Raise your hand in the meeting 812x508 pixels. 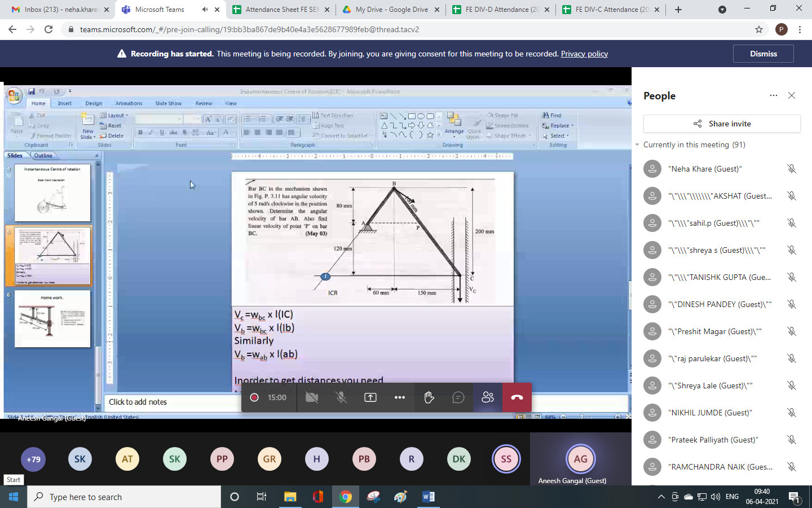click(x=429, y=397)
